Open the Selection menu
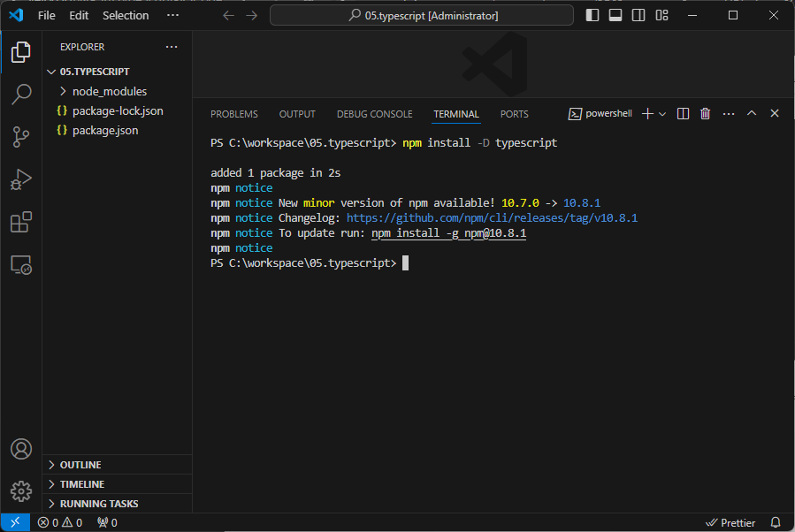This screenshot has width=795, height=532. click(126, 16)
